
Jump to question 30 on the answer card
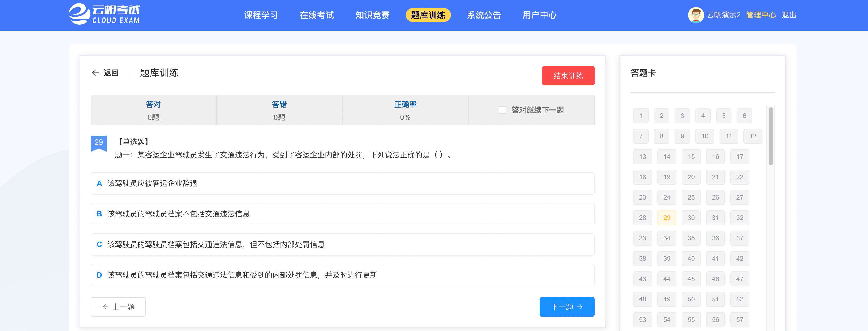691,218
